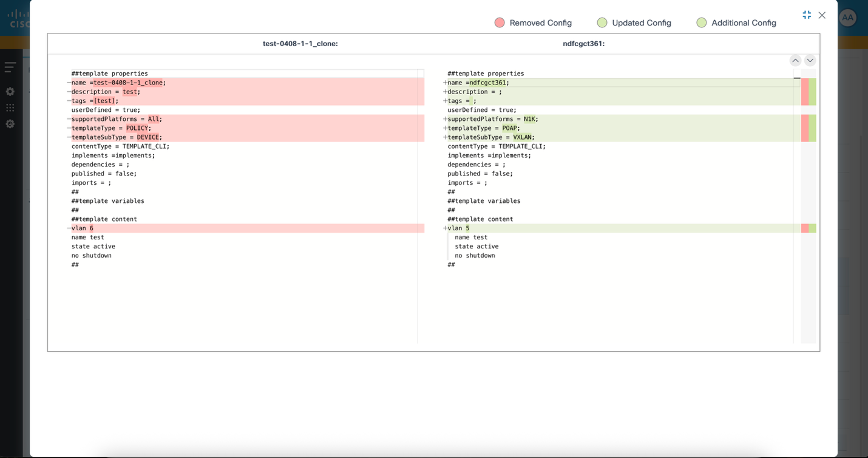868x458 pixels.
Task: Open the AA user avatar menu
Action: [848, 18]
